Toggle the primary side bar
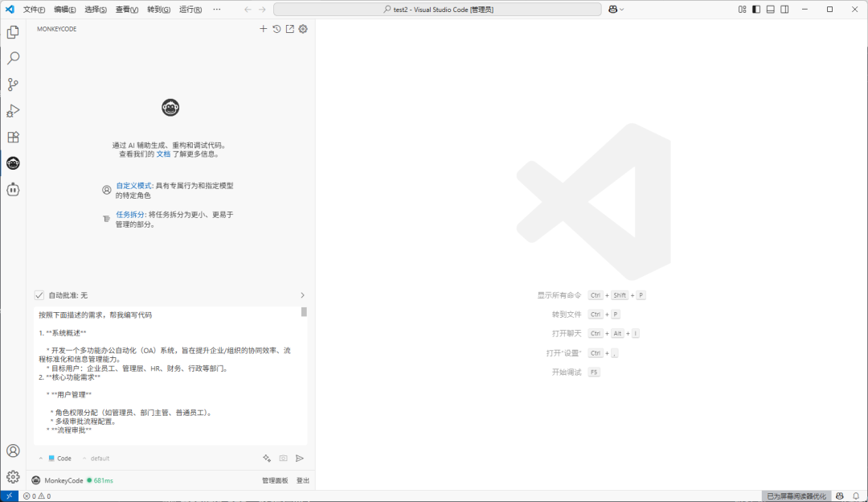868x502 pixels. [x=756, y=10]
